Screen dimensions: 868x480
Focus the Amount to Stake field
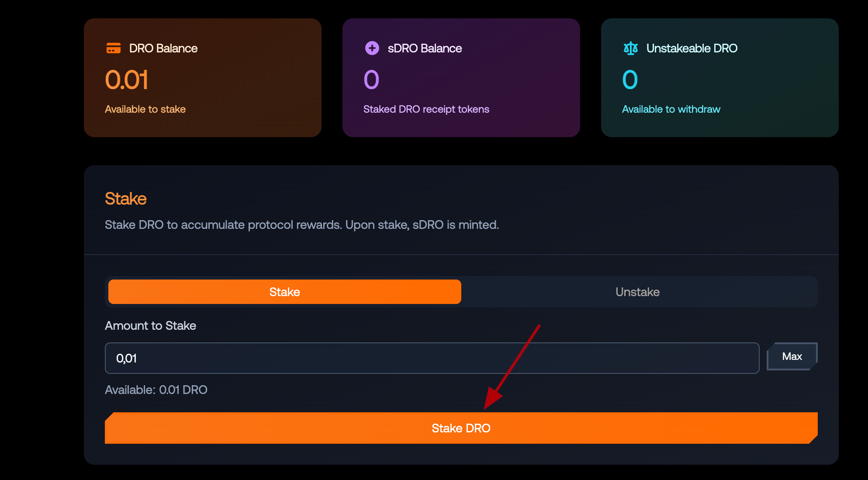[432, 358]
